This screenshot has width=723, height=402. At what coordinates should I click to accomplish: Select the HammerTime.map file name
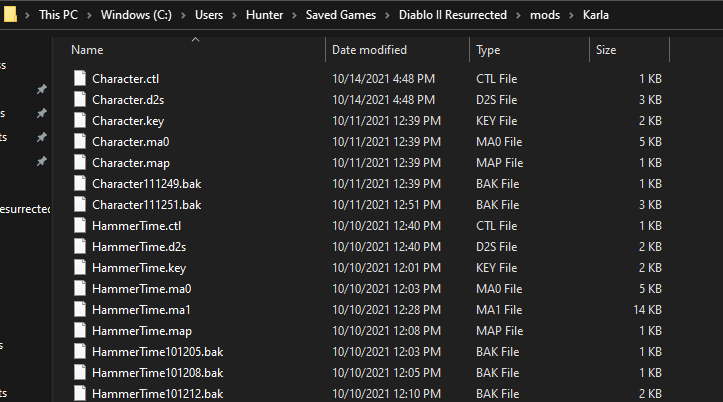(142, 331)
